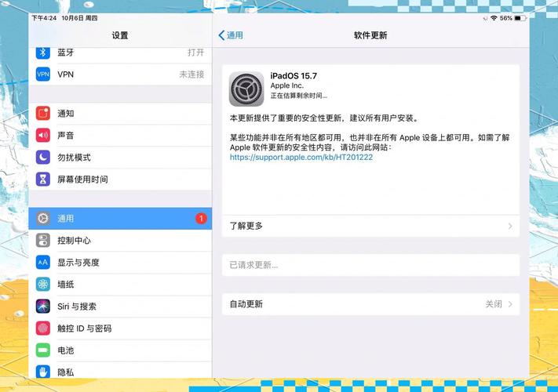Tap the VPN icon in sidebar
The height and width of the screenshot is (392, 558).
point(43,74)
